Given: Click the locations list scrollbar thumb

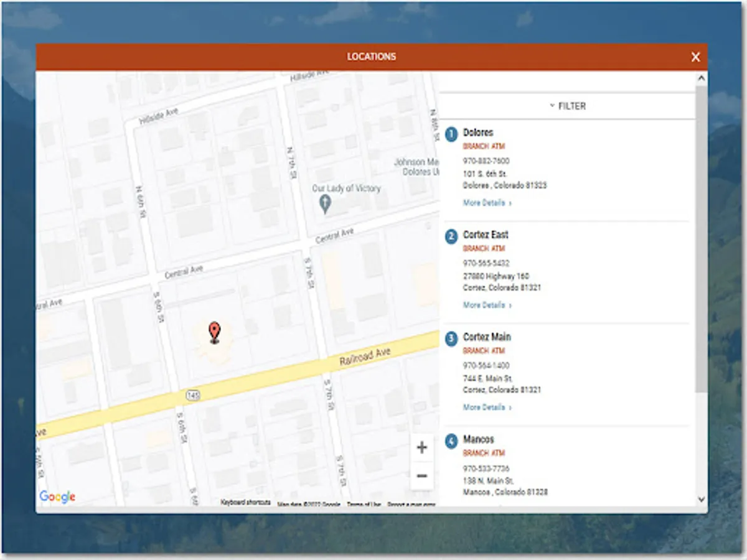Looking at the screenshot, I should 701,239.
